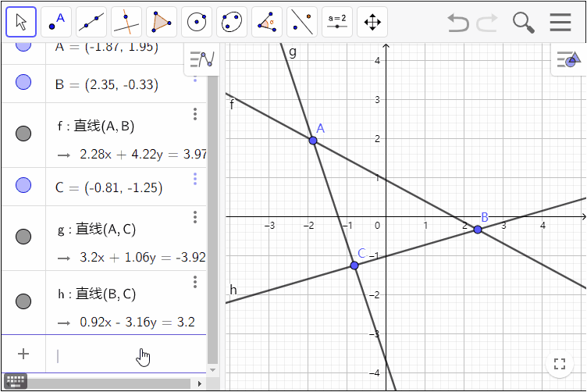Choose the Angle measurement tool
Screen dimensions: 587x392
[x=267, y=22]
